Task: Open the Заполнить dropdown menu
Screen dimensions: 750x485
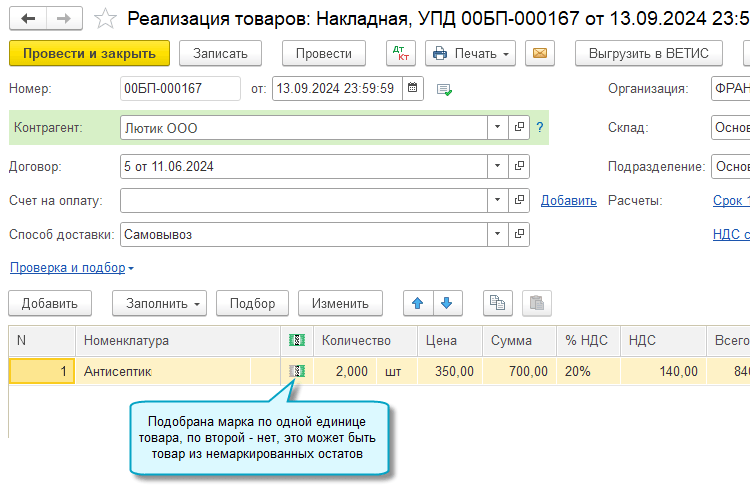Action: pos(159,303)
